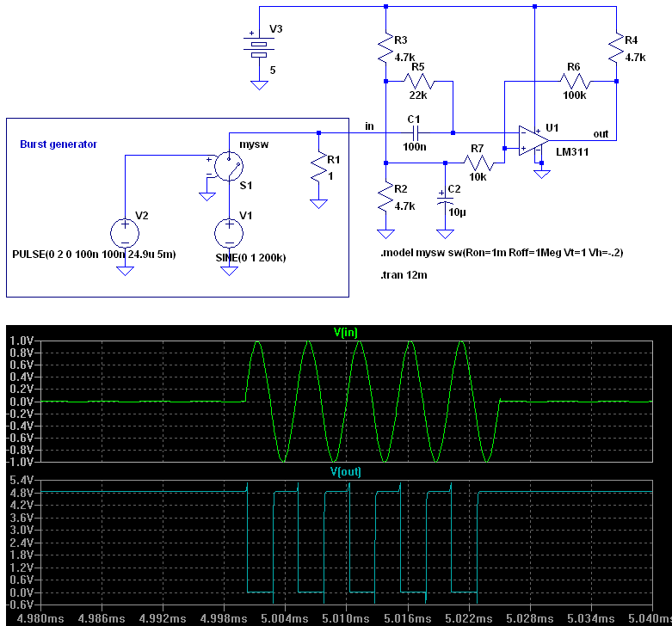Click the 100n value of C1
This screenshot has width=672, height=626.
click(415, 147)
